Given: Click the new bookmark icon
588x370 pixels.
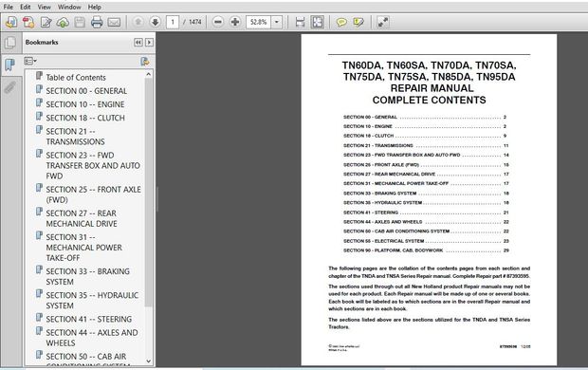Looking at the screenshot, I should 145,61.
